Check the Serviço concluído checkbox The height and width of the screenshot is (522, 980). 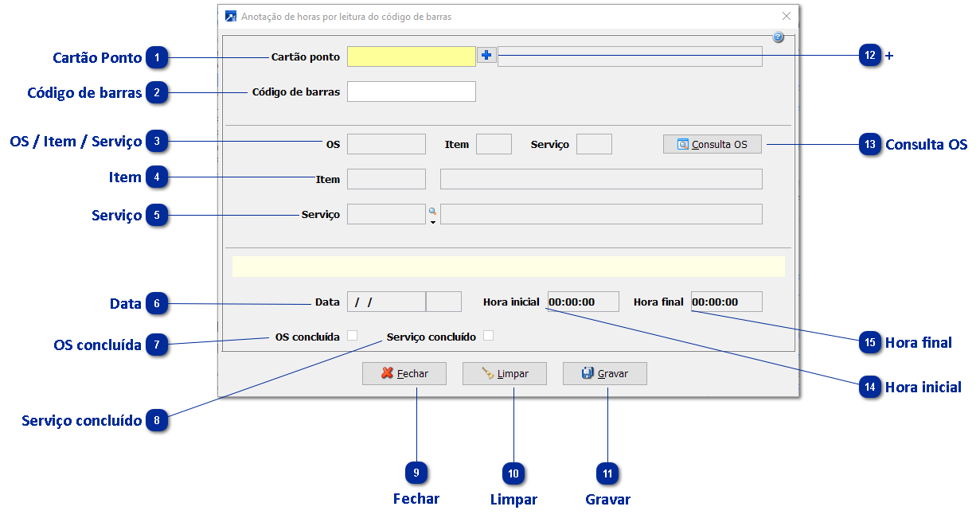click(x=489, y=336)
